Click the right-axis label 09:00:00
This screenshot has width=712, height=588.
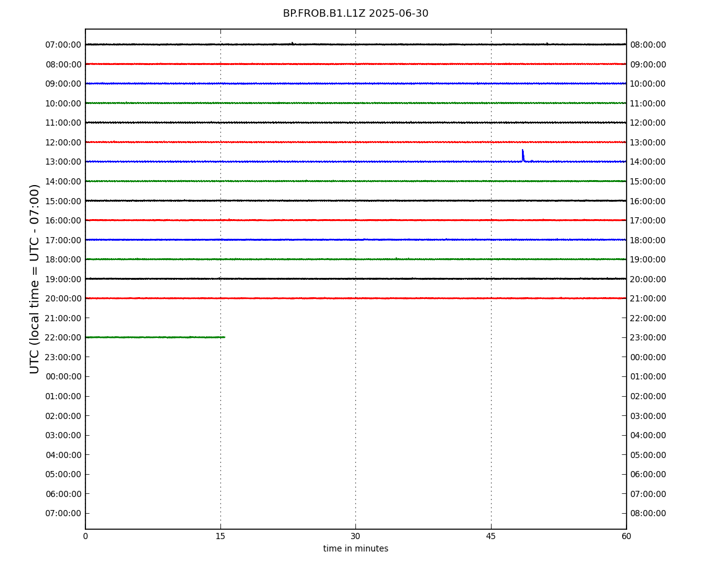click(x=648, y=64)
